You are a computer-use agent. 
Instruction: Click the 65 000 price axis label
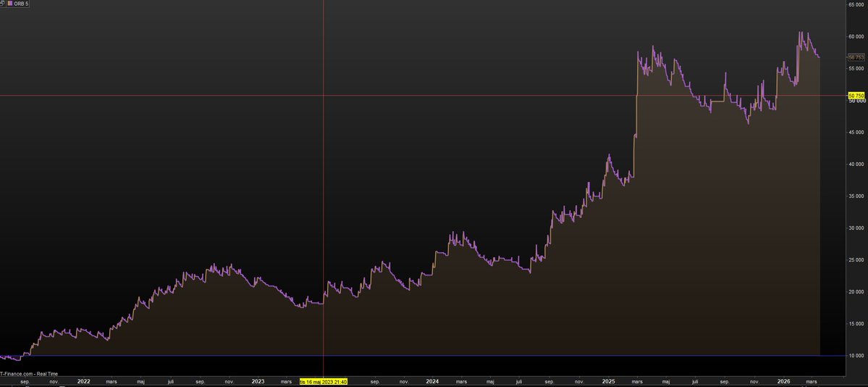[856, 4]
